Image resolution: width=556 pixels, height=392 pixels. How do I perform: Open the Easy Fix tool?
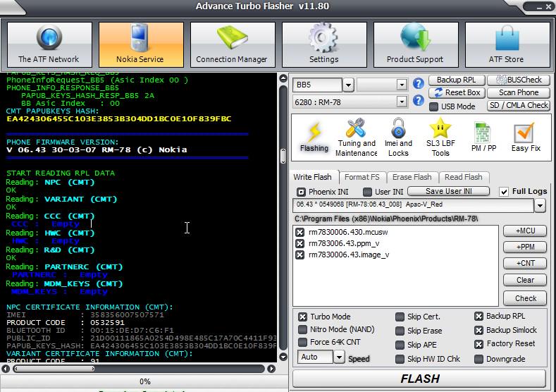(x=526, y=137)
